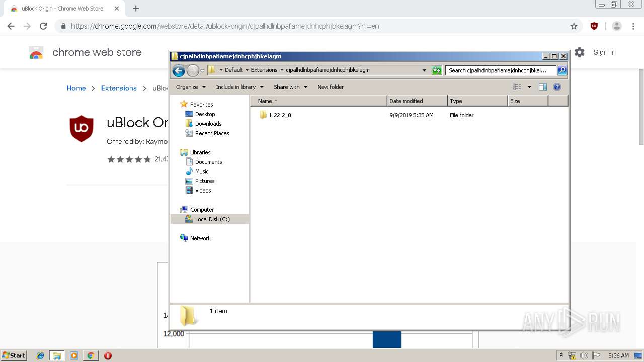Open the Chrome profile avatar
644x362 pixels.
point(617,26)
